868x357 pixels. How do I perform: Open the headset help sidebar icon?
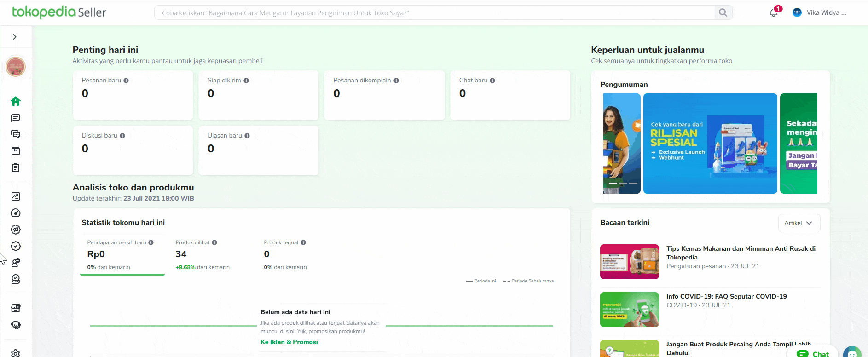16,325
